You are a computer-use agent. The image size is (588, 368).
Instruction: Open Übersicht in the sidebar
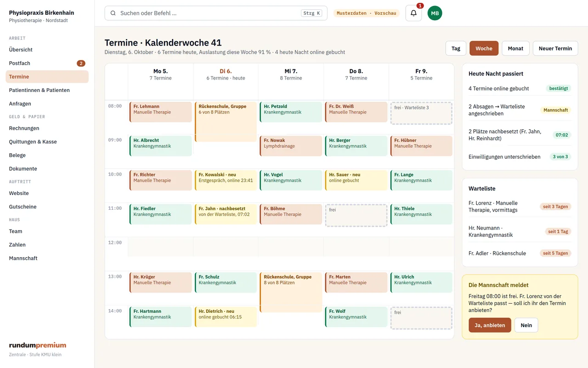47,50
